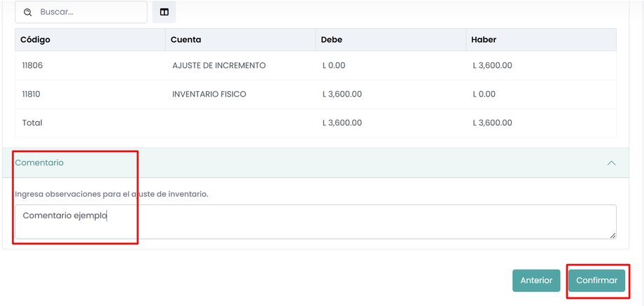Open the column visibility icon button

point(164,13)
